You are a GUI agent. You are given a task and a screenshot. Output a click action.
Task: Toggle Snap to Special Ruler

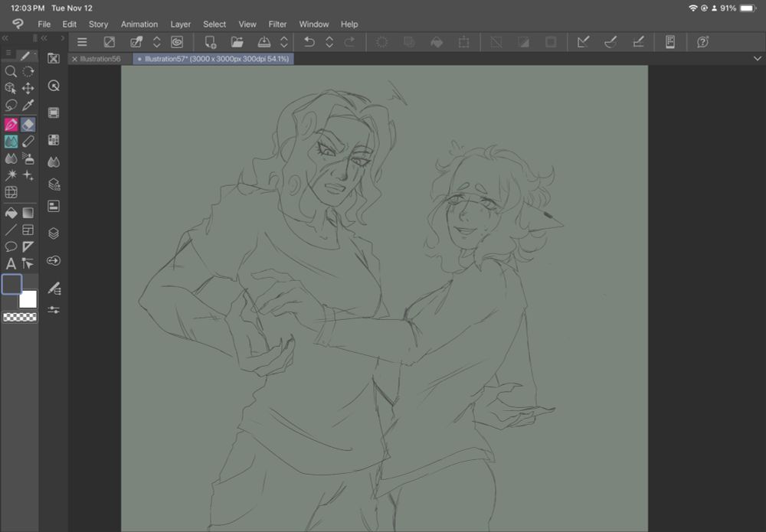(x=611, y=42)
